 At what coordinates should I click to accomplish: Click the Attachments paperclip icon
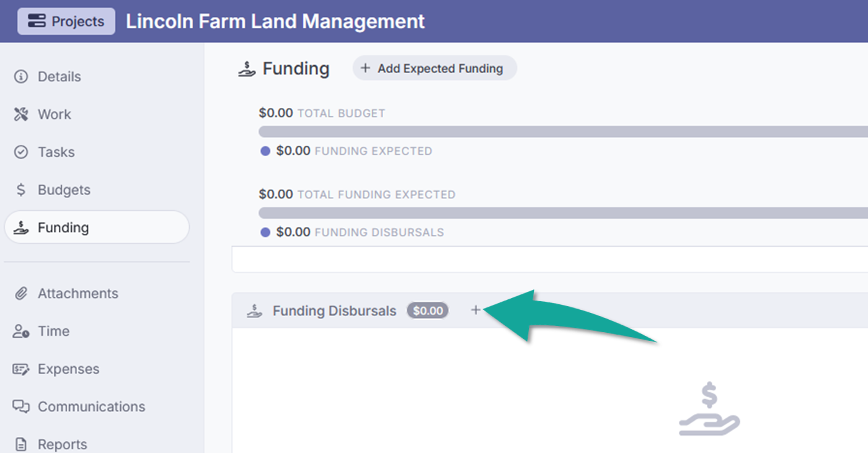click(21, 294)
